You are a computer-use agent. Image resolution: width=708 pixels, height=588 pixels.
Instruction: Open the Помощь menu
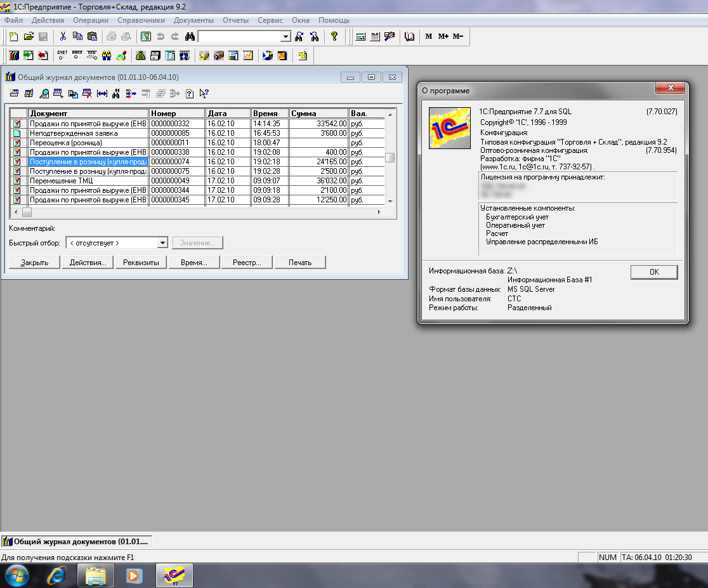pyautogui.click(x=334, y=20)
